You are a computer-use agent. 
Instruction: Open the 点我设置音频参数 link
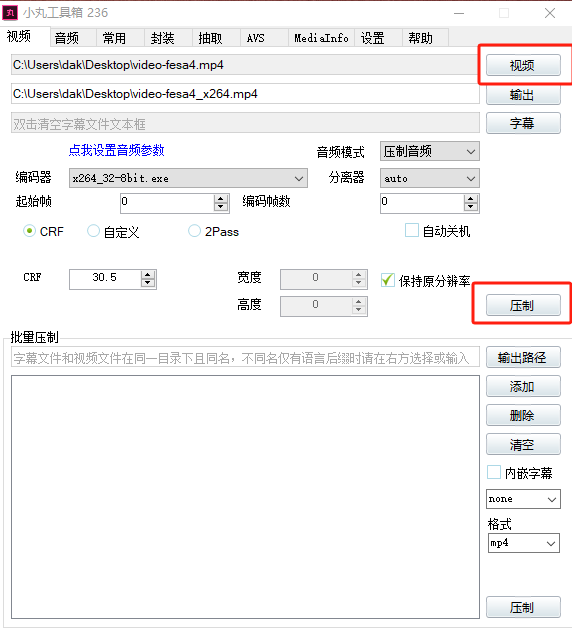[116, 150]
